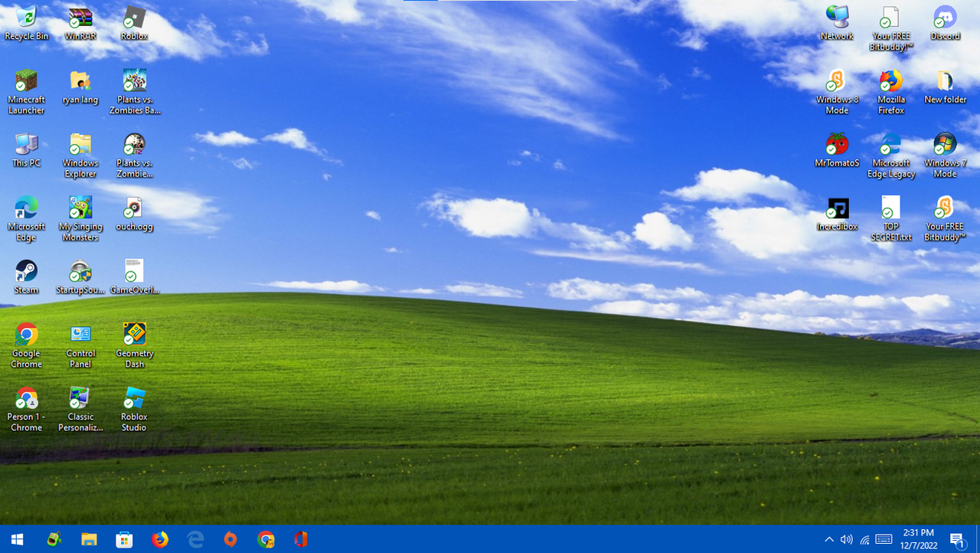
Task: Launch Firefox from the taskbar
Action: coord(160,539)
